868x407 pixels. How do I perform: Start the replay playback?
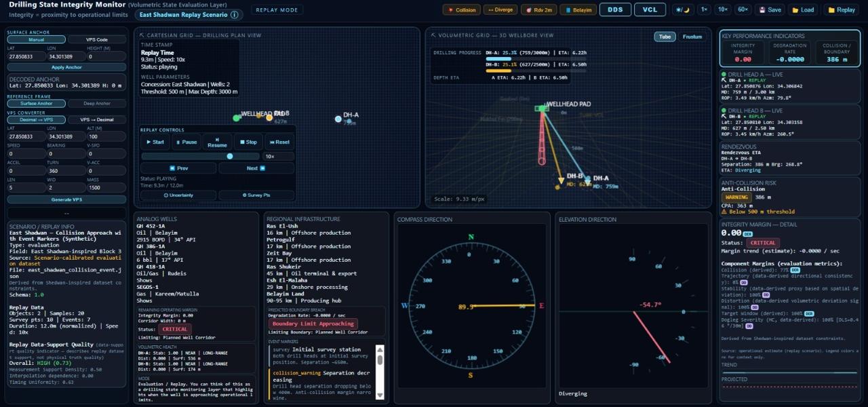(155, 142)
